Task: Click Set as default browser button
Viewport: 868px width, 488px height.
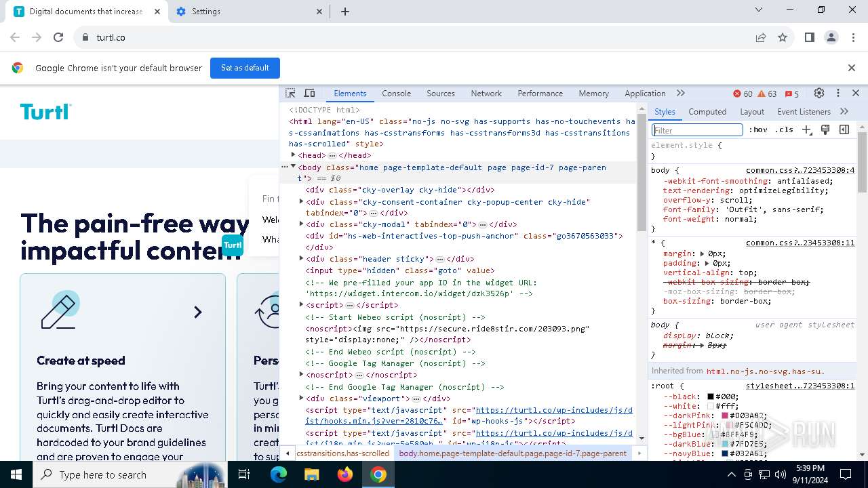Action: coord(245,68)
